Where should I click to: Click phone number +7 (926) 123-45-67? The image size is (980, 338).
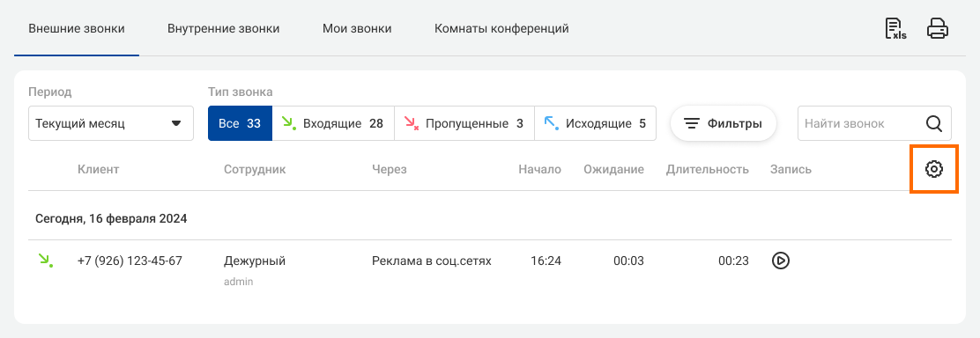(130, 261)
